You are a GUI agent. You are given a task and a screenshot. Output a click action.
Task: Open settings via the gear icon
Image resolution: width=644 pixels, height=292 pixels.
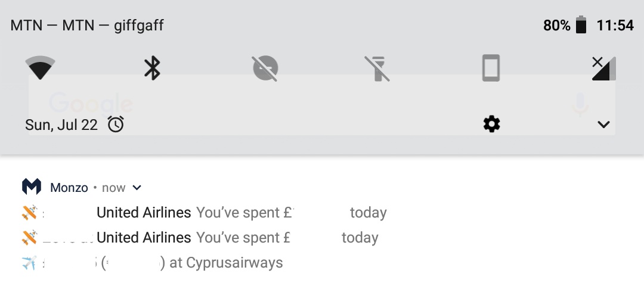tap(491, 124)
